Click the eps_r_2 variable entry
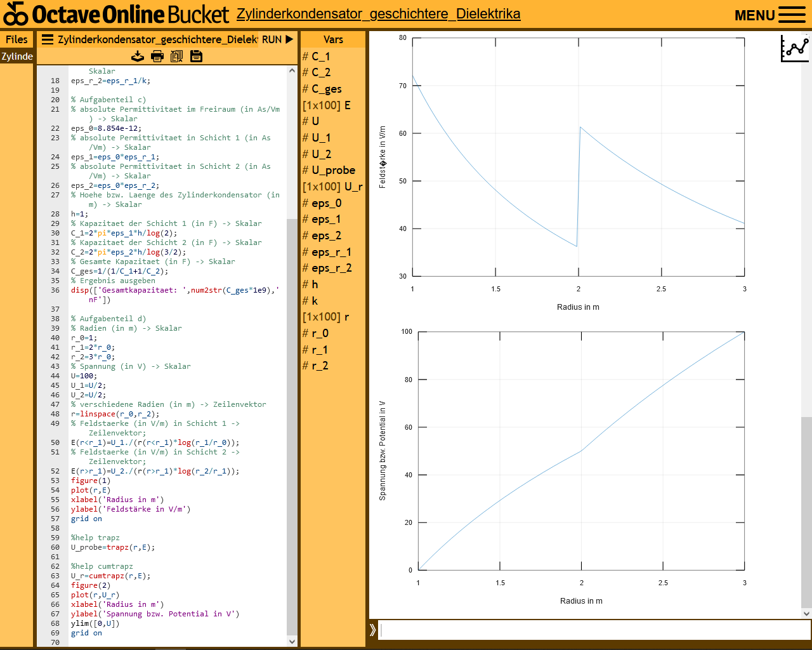The width and height of the screenshot is (812, 650). (331, 268)
